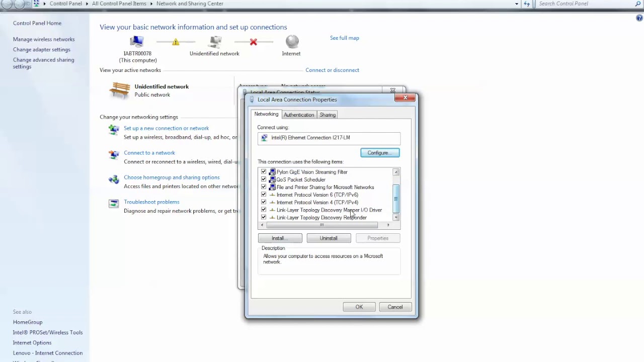Click the TCP/IPv6 protocol icon
The height and width of the screenshot is (362, 644).
point(272,195)
